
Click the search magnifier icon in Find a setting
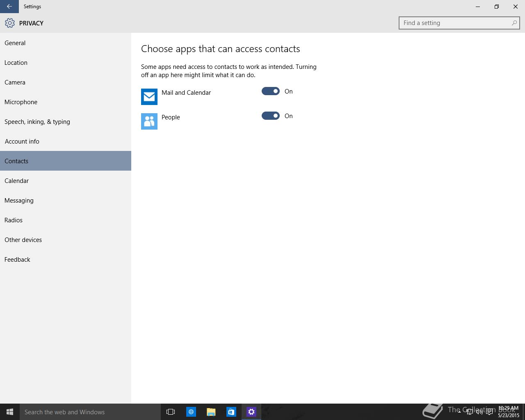514,23
